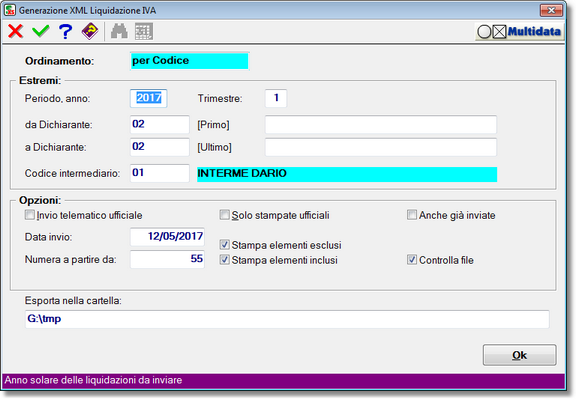Toggle Controlla file checkbox
The image size is (576, 400).
tap(412, 260)
